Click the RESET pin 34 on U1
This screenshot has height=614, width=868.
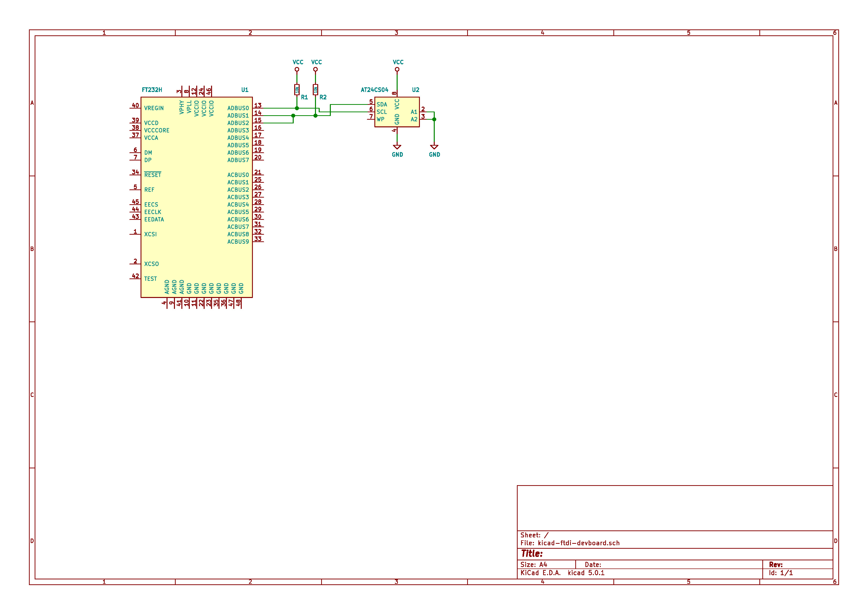[135, 175]
